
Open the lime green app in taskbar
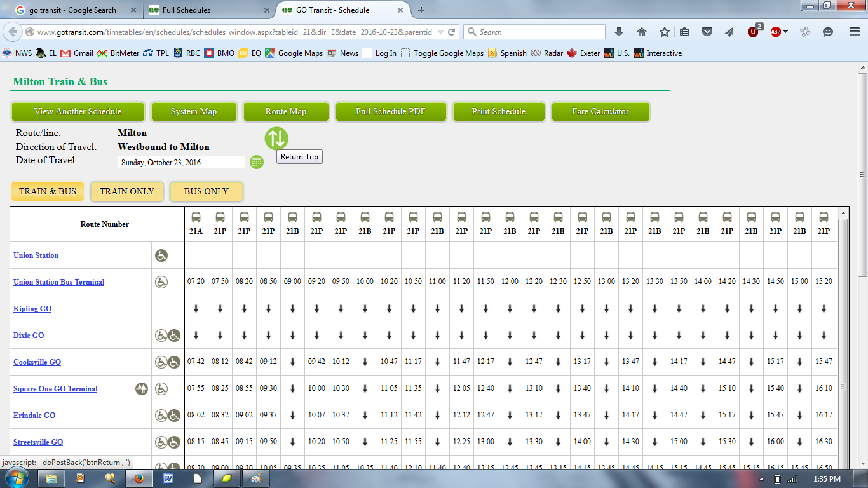tap(227, 478)
